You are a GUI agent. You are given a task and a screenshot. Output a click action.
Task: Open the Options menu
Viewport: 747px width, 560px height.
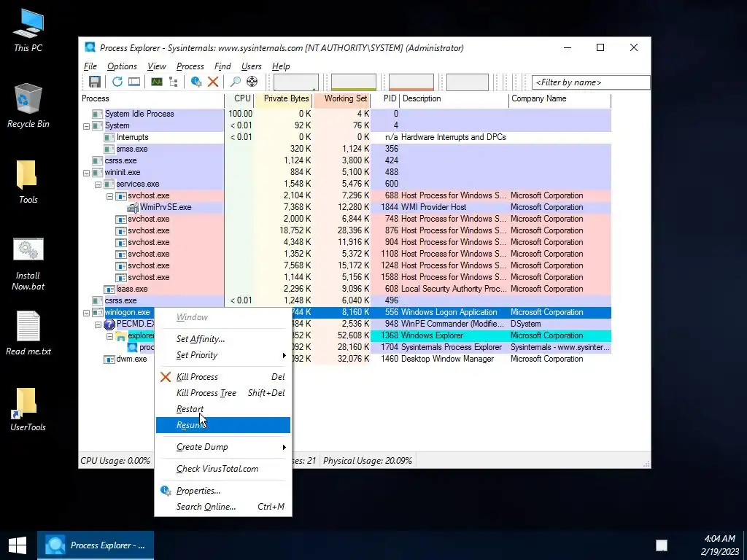tap(122, 66)
